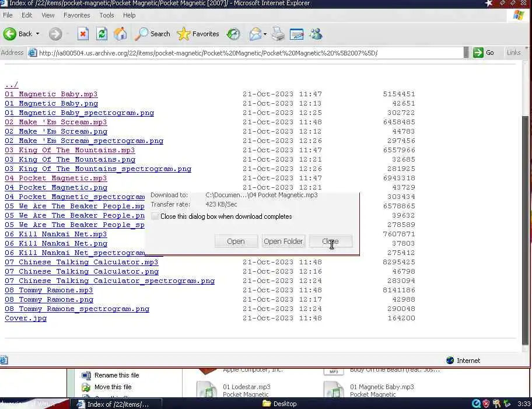This screenshot has height=409, width=532.
Task: Print the page with printer icon
Action: 278,34
